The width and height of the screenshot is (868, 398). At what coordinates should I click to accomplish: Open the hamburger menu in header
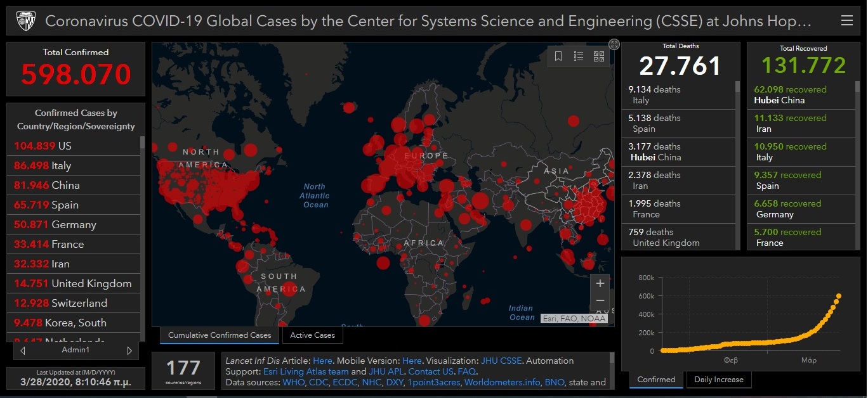click(846, 21)
